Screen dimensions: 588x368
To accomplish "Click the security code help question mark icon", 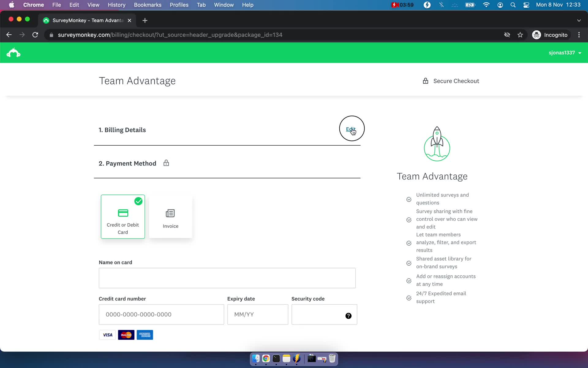I will click(x=349, y=316).
